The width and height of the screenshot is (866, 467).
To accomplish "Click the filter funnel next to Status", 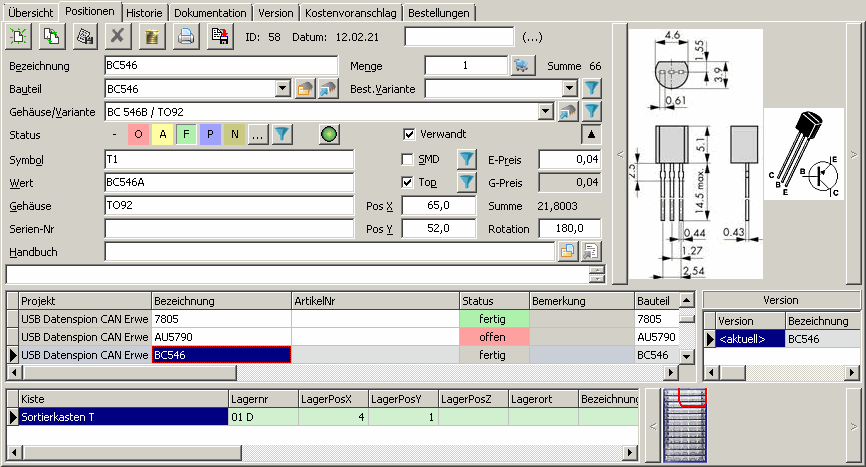I will pos(282,134).
